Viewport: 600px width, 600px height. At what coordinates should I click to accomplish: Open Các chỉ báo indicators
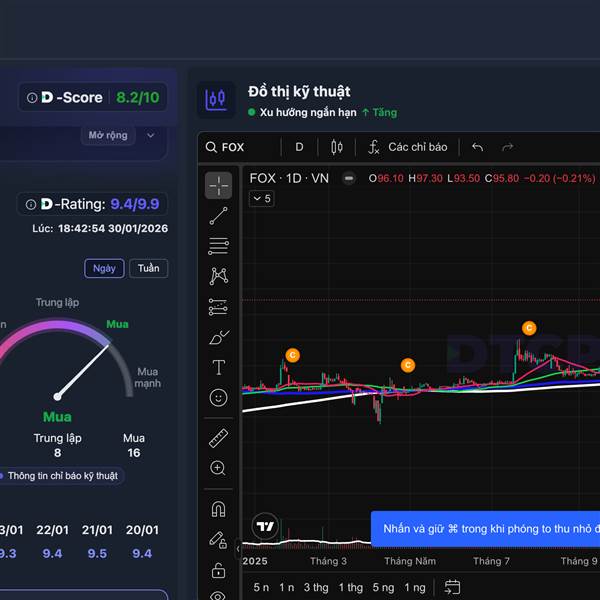407,147
